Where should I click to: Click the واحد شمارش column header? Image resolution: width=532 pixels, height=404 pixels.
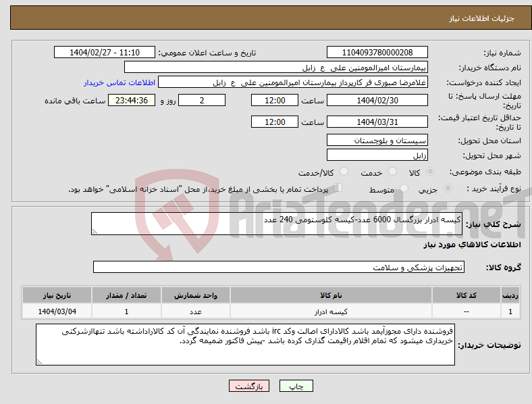tap(196, 295)
